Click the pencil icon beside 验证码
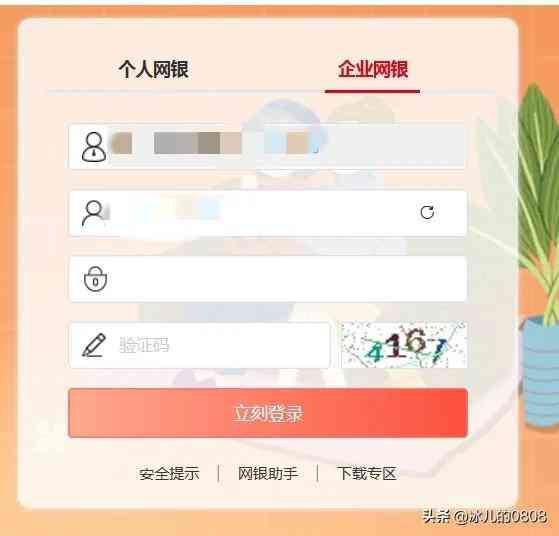Viewport: 559px width, 536px height. [x=94, y=345]
